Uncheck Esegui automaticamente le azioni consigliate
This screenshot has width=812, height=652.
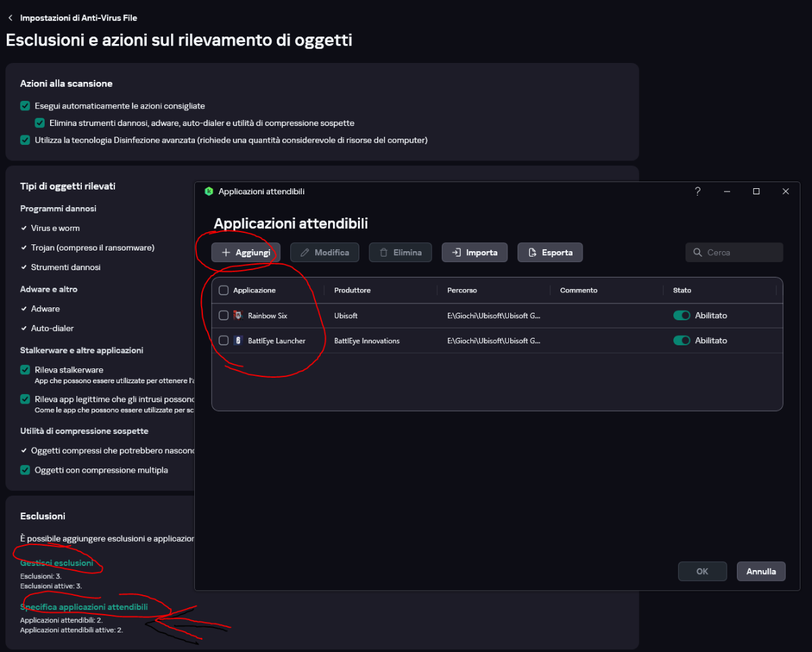point(26,106)
